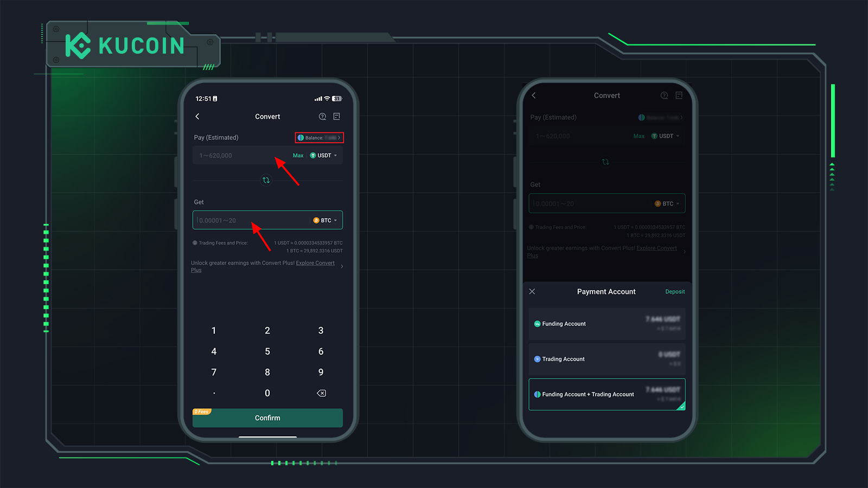The image size is (868, 488).
Task: Click the KuCoin logo
Action: point(125,46)
